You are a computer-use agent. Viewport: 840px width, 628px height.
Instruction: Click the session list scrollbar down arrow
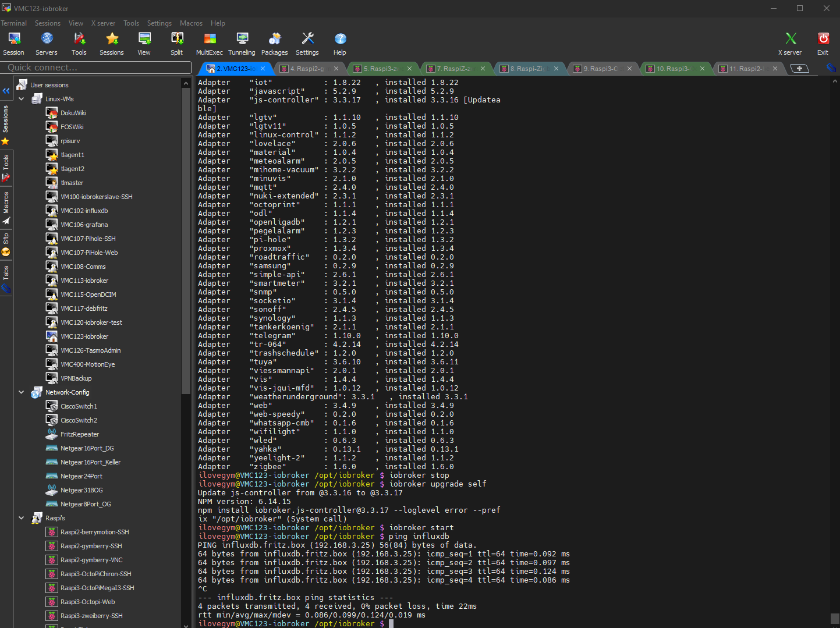click(186, 625)
